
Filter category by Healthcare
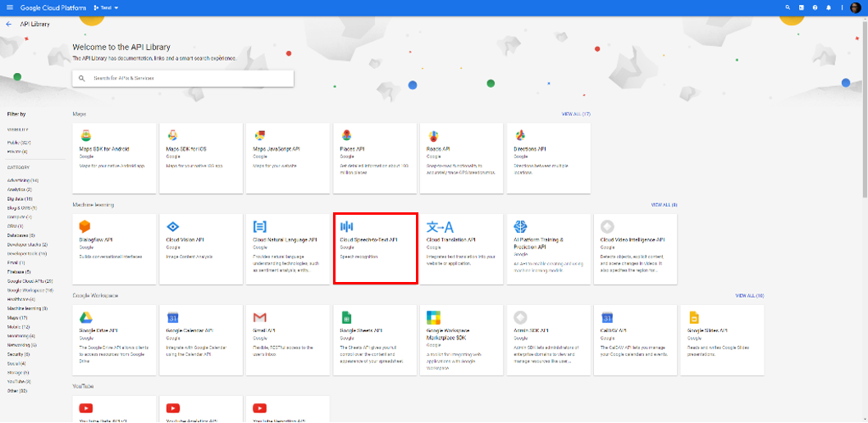pos(21,299)
